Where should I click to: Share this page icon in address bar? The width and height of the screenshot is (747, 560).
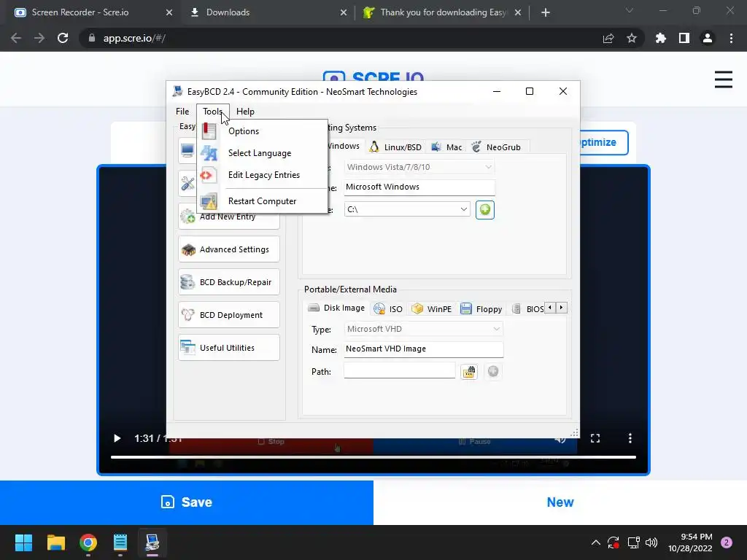click(x=608, y=38)
